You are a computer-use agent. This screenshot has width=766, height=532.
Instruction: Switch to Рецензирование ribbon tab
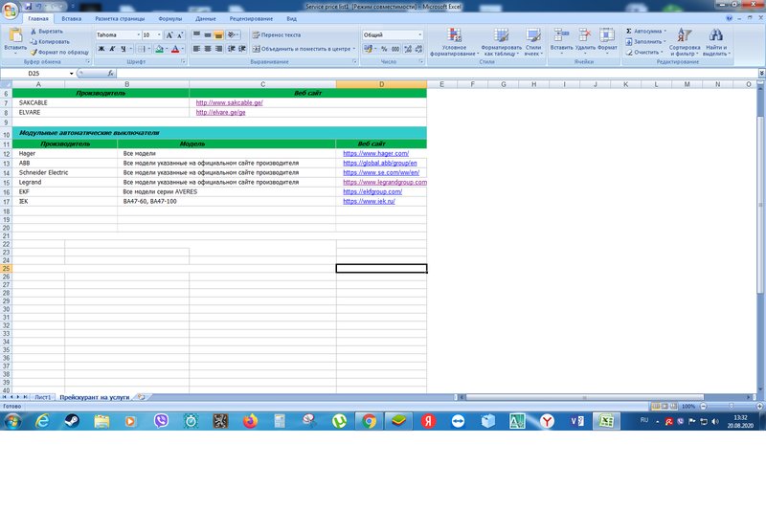[251, 18]
